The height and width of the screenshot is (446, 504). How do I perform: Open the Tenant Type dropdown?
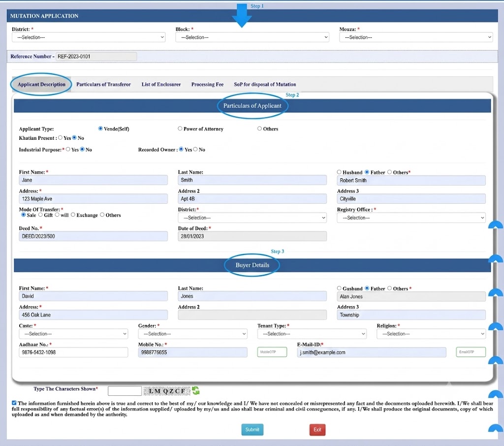click(312, 334)
